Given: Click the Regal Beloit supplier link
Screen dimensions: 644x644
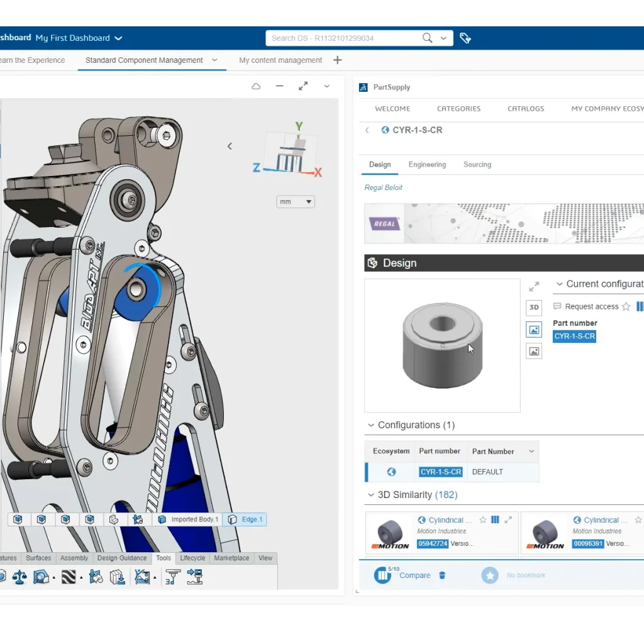Looking at the screenshot, I should click(383, 187).
